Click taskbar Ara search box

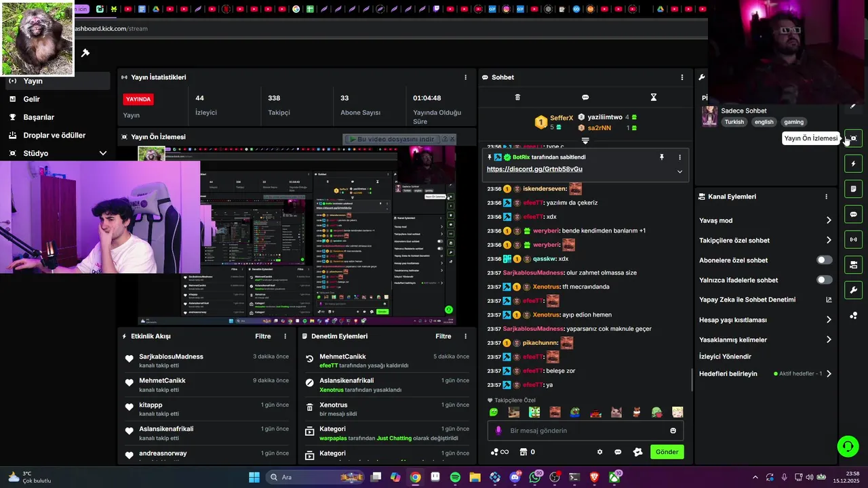(315, 477)
